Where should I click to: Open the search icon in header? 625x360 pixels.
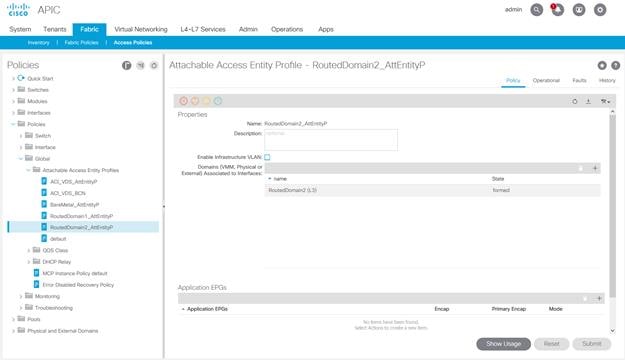(537, 10)
